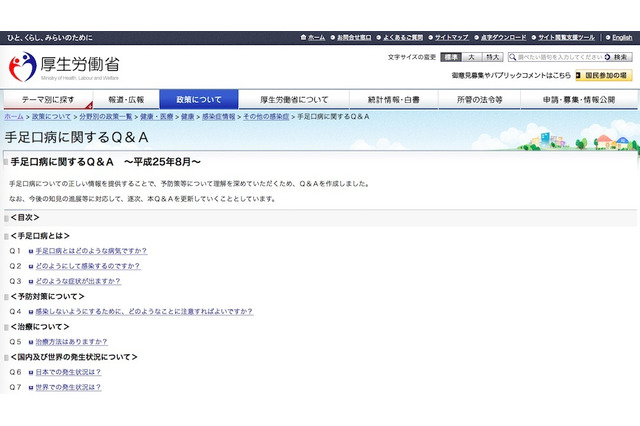Select the 政策について menu tab
This screenshot has width=640, height=426.
199,100
